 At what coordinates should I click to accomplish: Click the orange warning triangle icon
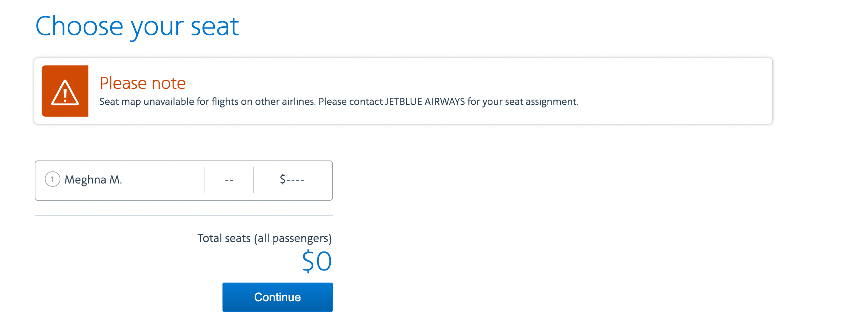(65, 91)
